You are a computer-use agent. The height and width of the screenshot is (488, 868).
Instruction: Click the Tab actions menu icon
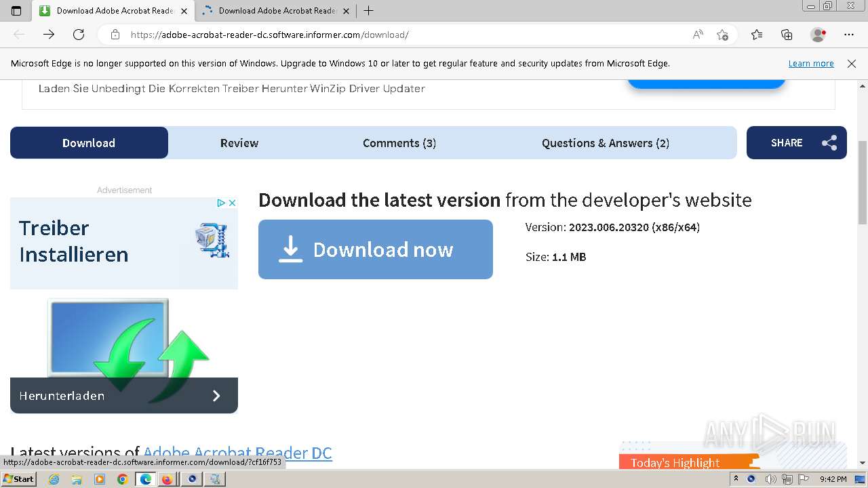[x=16, y=11]
